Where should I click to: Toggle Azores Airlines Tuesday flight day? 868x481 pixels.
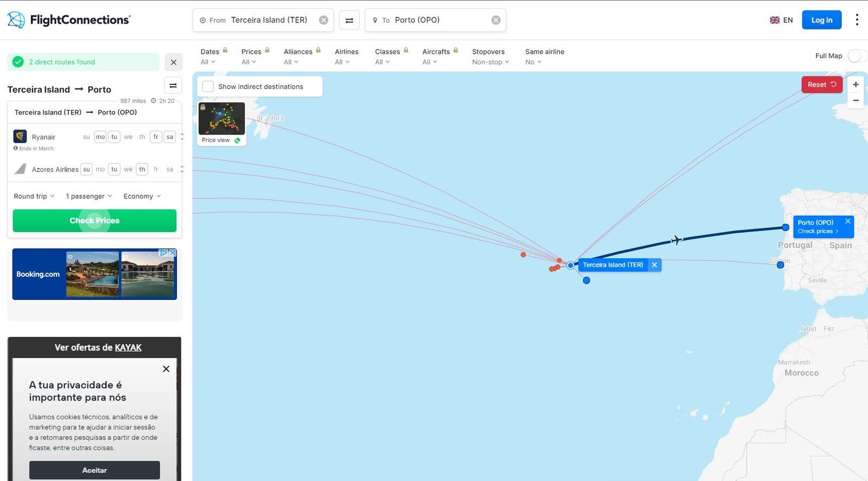click(114, 169)
